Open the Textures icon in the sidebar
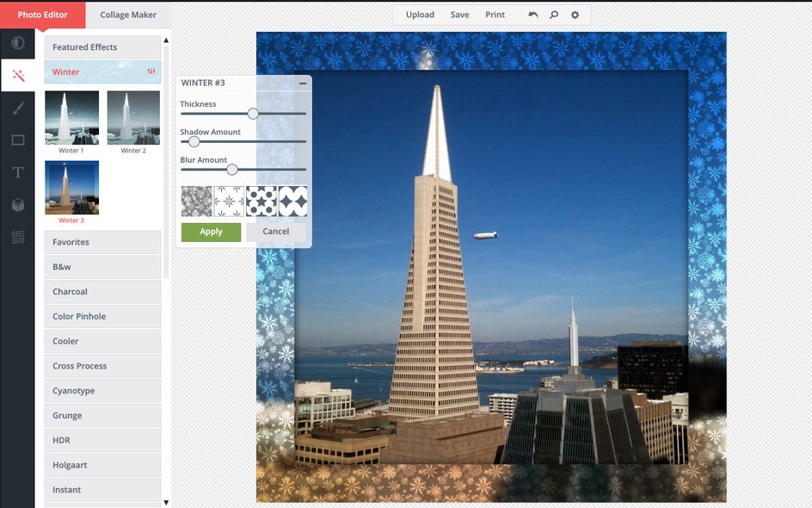This screenshot has height=508, width=812. click(18, 238)
